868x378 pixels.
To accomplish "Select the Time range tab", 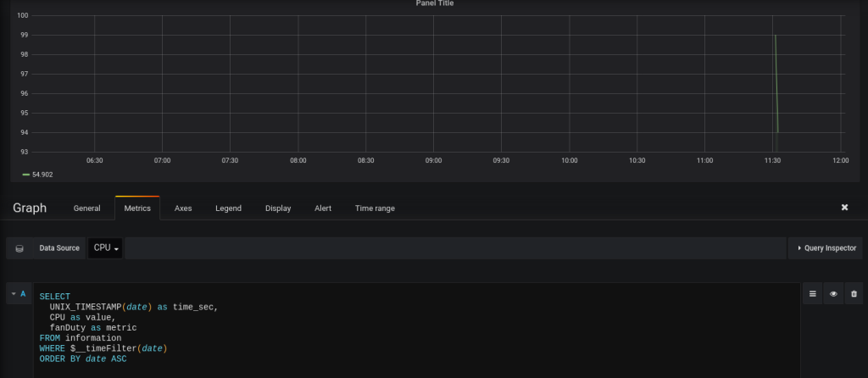I will (375, 208).
